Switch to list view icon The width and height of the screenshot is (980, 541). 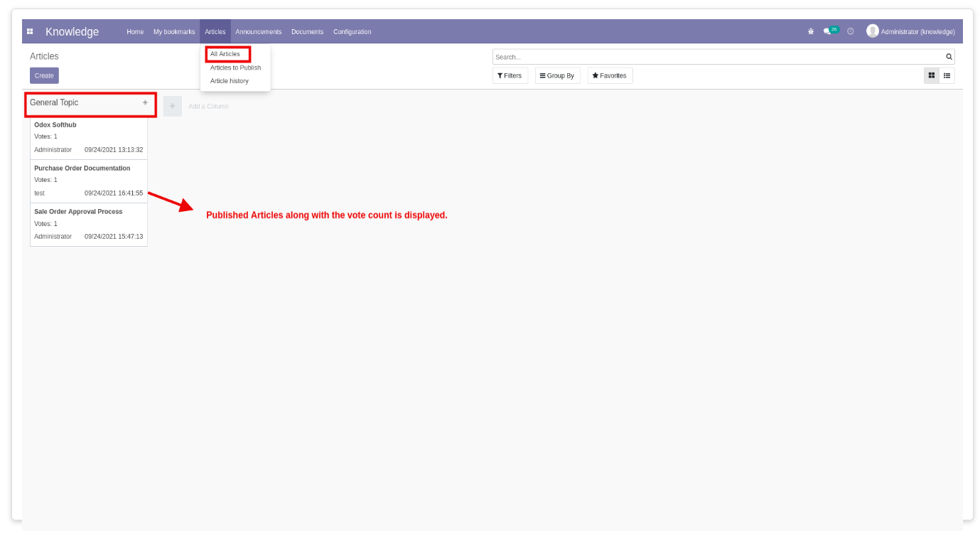[947, 75]
